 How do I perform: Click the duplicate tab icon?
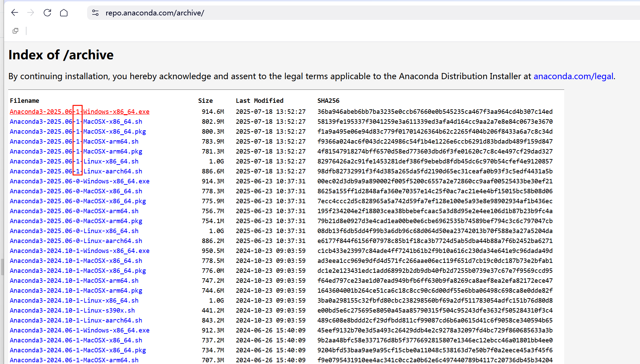[15, 31]
